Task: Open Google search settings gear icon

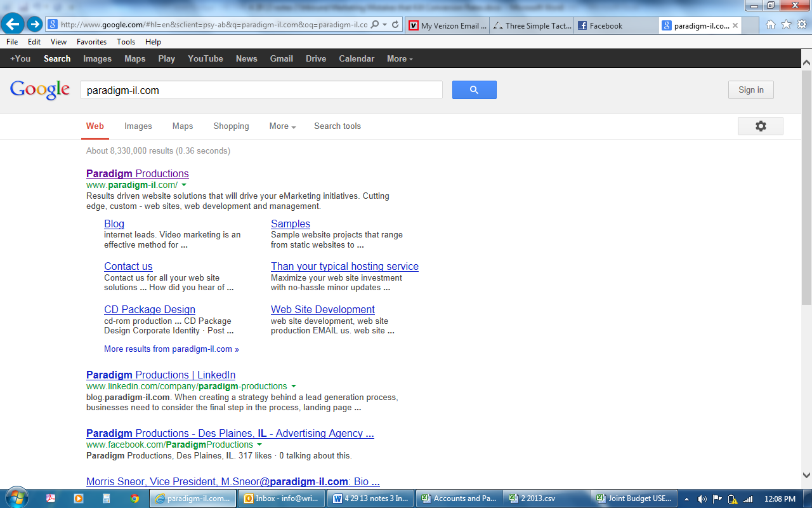Action: click(761, 126)
